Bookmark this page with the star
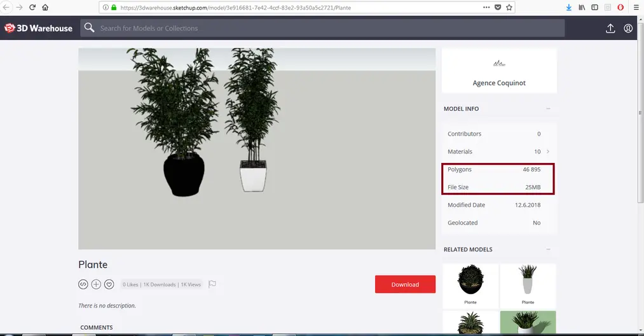 point(509,8)
